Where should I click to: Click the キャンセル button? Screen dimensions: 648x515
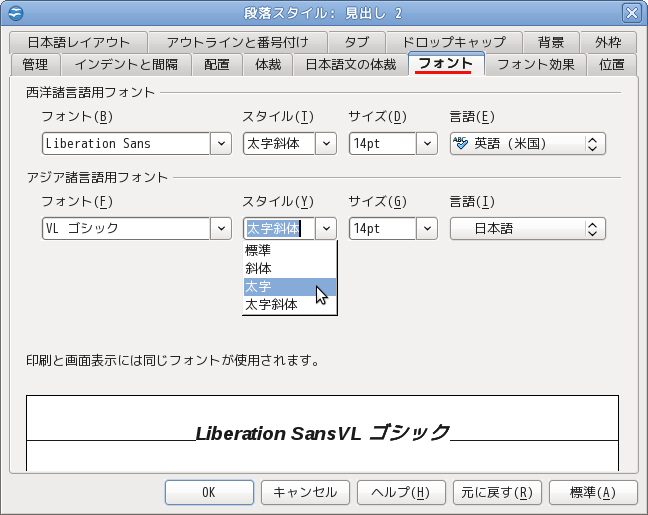pos(305,492)
